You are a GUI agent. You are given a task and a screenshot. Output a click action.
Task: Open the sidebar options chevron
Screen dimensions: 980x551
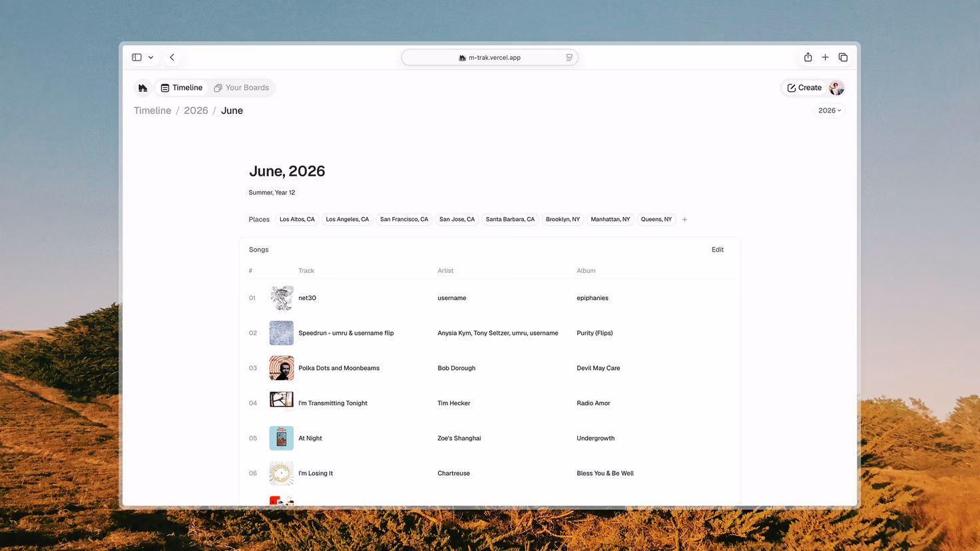click(x=151, y=57)
